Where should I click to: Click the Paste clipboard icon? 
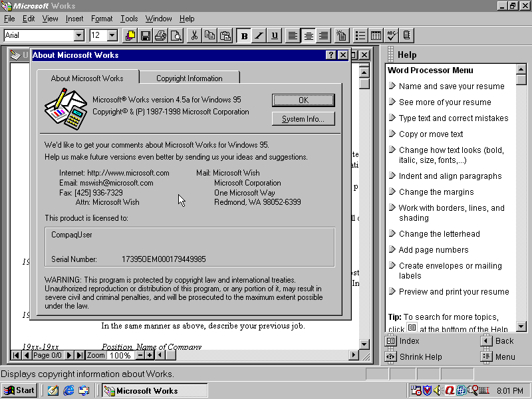click(225, 35)
